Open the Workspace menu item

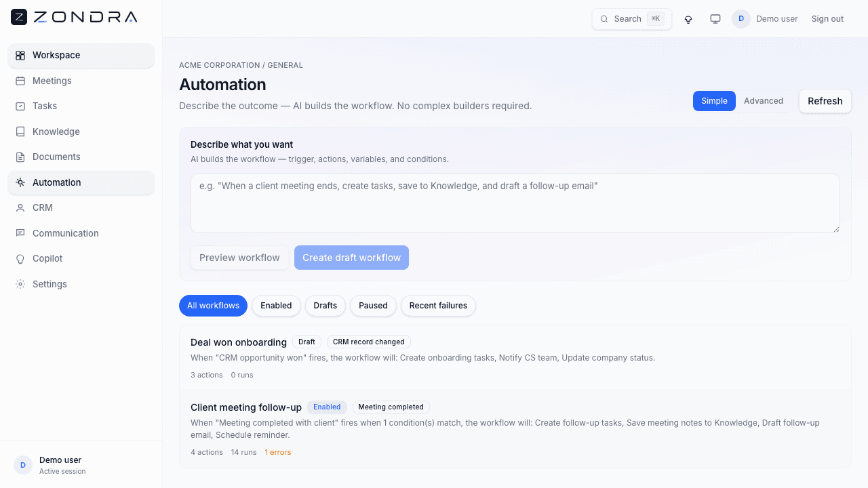[81, 56]
